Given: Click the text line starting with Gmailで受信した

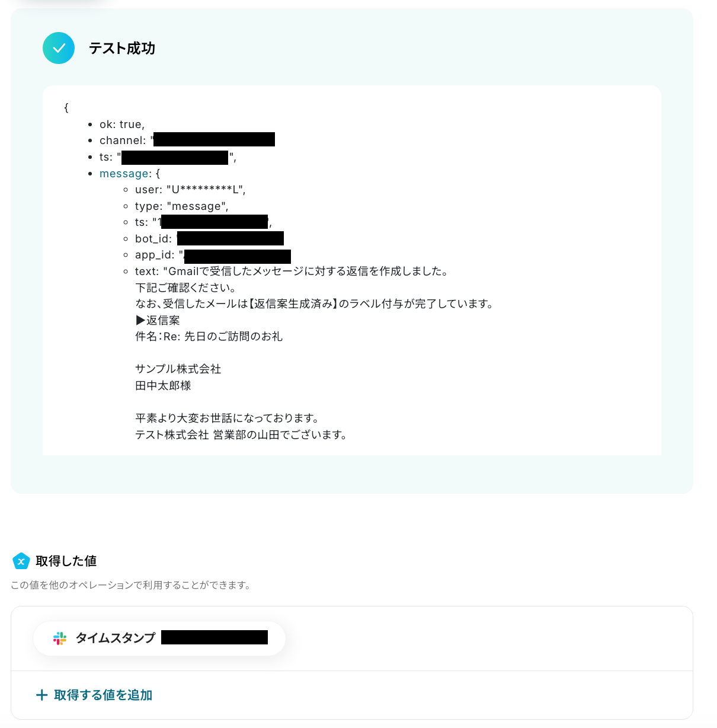Looking at the screenshot, I should pyautogui.click(x=293, y=272).
